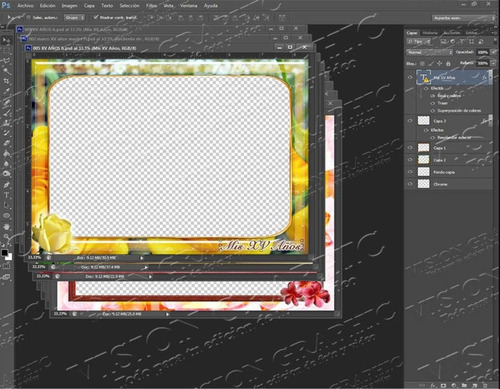Select the Capa 1 layer thumbnail
This screenshot has width=500, height=389.
point(423,147)
